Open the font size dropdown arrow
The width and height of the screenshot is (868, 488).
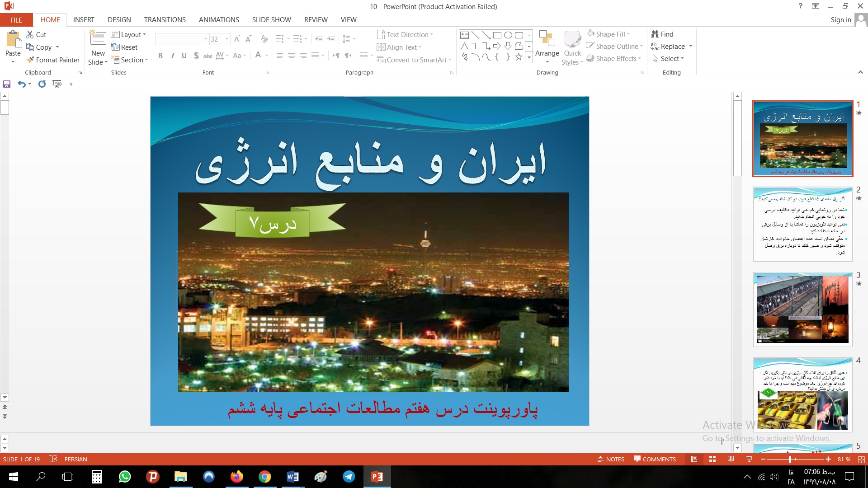click(x=227, y=39)
